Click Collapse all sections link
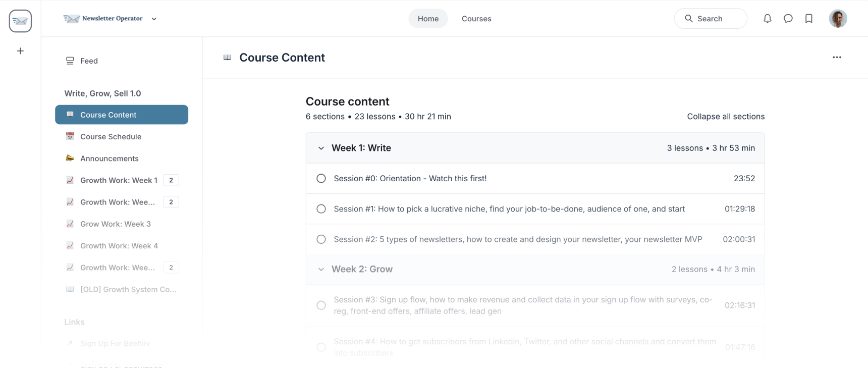The height and width of the screenshot is (368, 868). click(726, 116)
